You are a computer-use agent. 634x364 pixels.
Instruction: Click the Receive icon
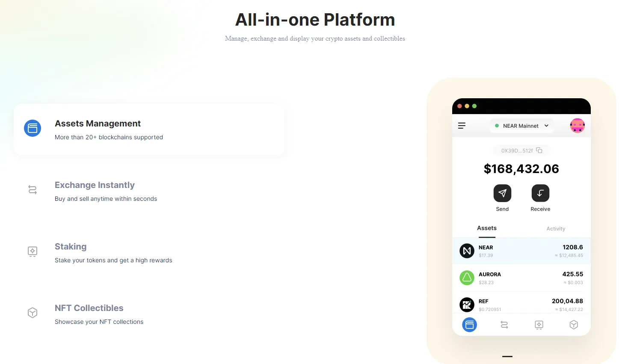pyautogui.click(x=540, y=193)
